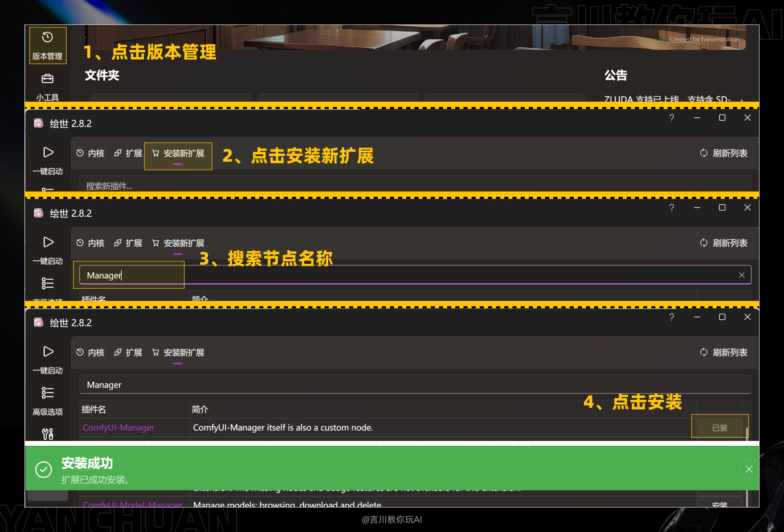784x532 pixels.
Task: Select the 版本管理 sidebar icon
Action: point(48,45)
